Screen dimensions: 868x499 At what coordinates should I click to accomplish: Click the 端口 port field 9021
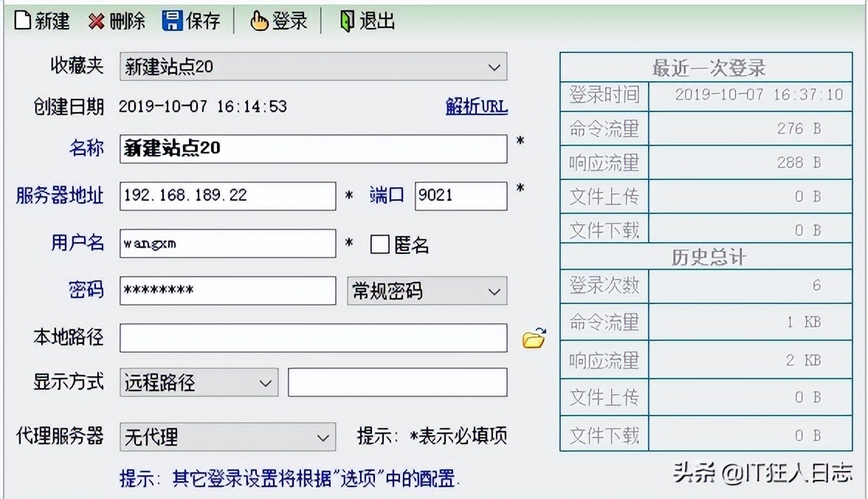coord(461,196)
